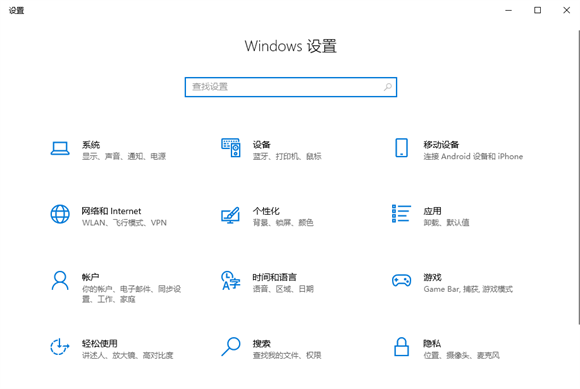Open the 应用 list icon

pyautogui.click(x=401, y=214)
